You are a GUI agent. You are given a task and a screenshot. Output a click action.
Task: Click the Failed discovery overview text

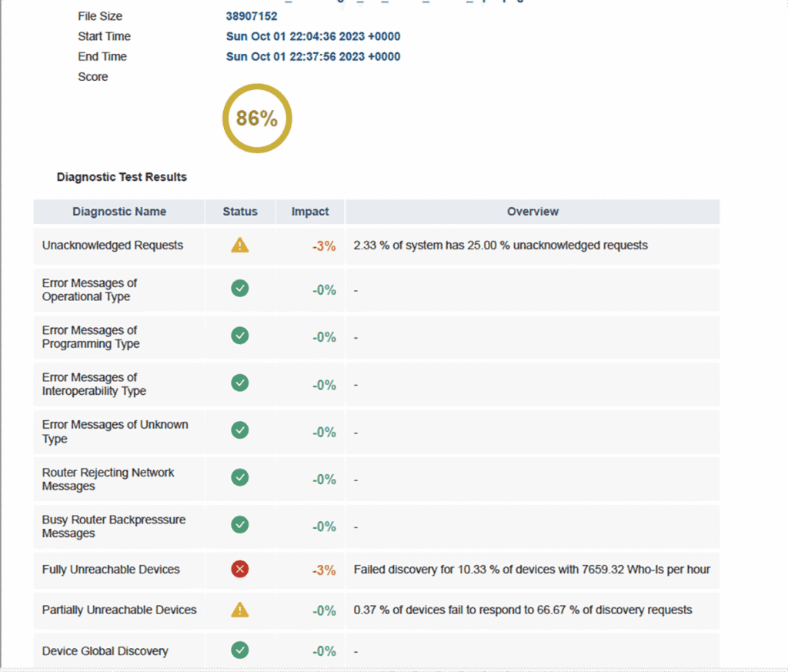pos(532,570)
